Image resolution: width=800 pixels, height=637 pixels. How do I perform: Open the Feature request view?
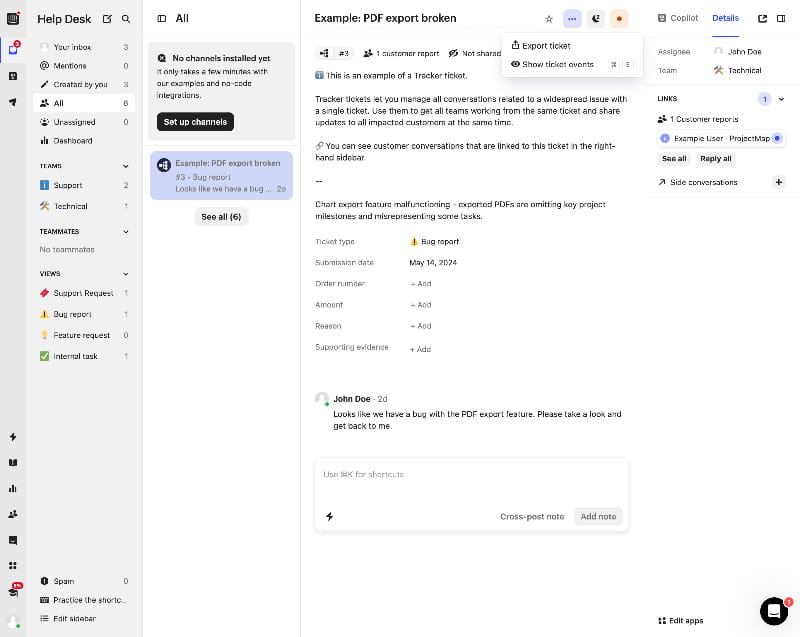pos(84,335)
